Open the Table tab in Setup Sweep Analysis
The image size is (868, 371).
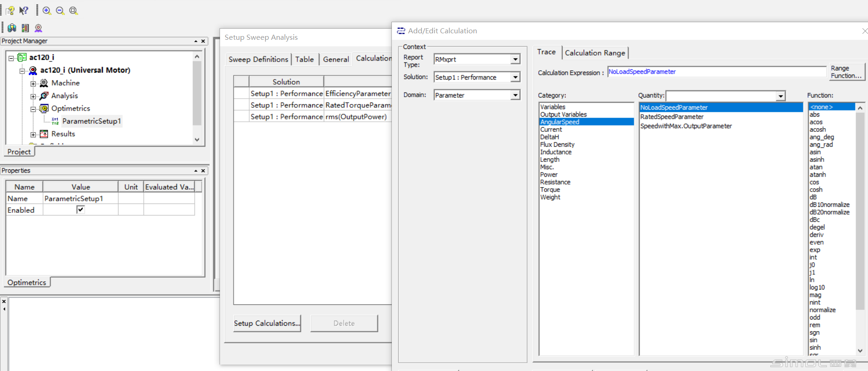tap(304, 59)
